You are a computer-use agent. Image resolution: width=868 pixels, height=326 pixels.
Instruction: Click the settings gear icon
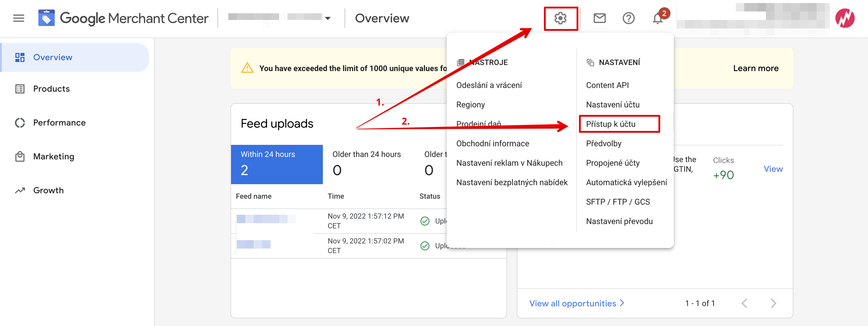click(560, 18)
